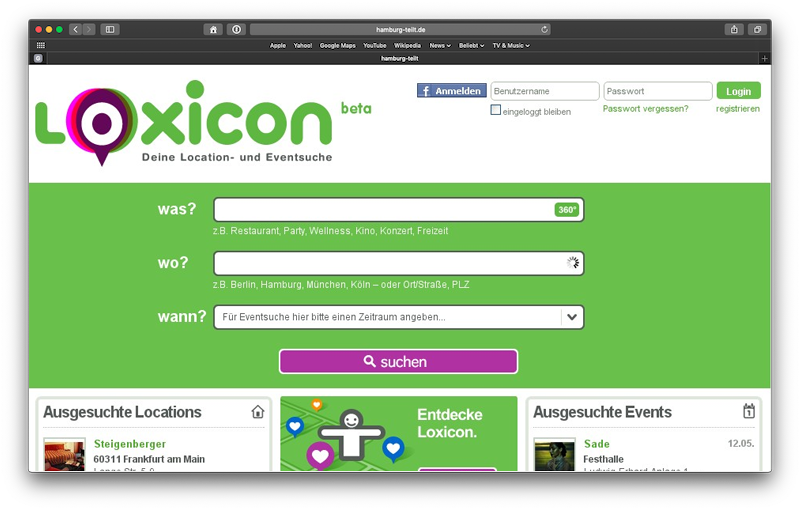
Task: Open the Zeitraum combo box
Action: coord(398,317)
